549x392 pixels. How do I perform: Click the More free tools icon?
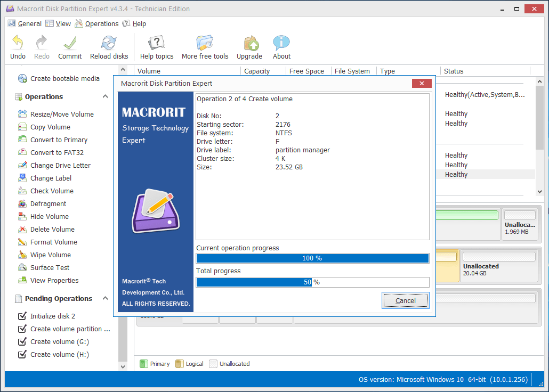pyautogui.click(x=205, y=43)
